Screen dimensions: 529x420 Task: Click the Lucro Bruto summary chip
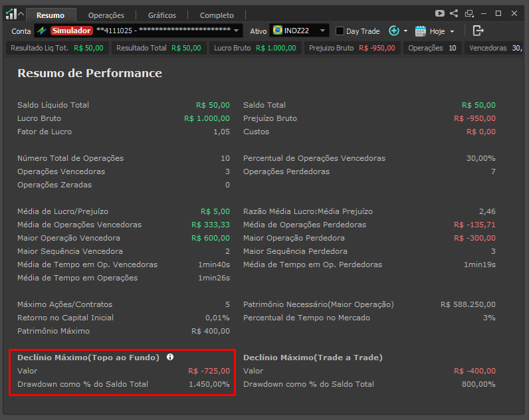[x=255, y=48]
